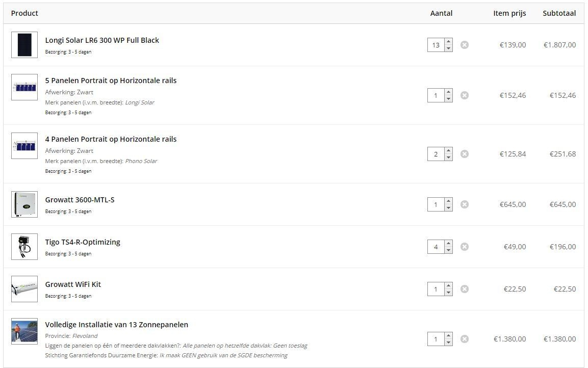This screenshot has height=368, width=588.
Task: Remove Volledige Installatie item from cart
Action: [x=465, y=339]
